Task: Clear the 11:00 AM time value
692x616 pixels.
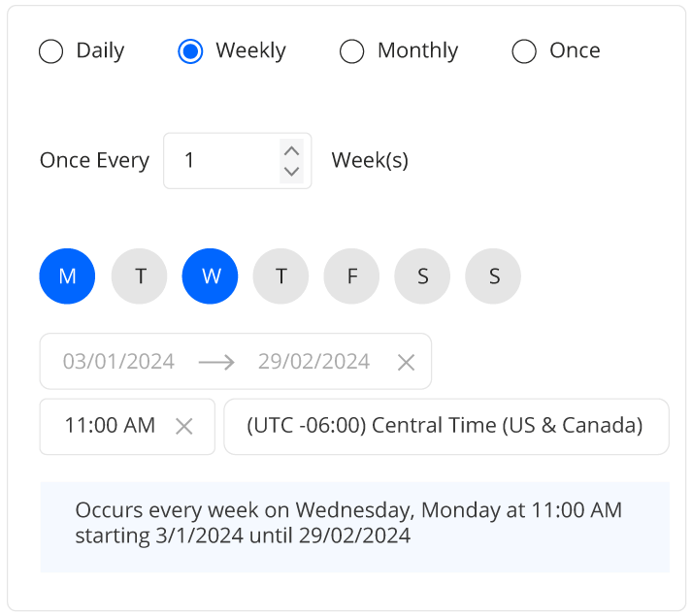Action: (x=183, y=426)
